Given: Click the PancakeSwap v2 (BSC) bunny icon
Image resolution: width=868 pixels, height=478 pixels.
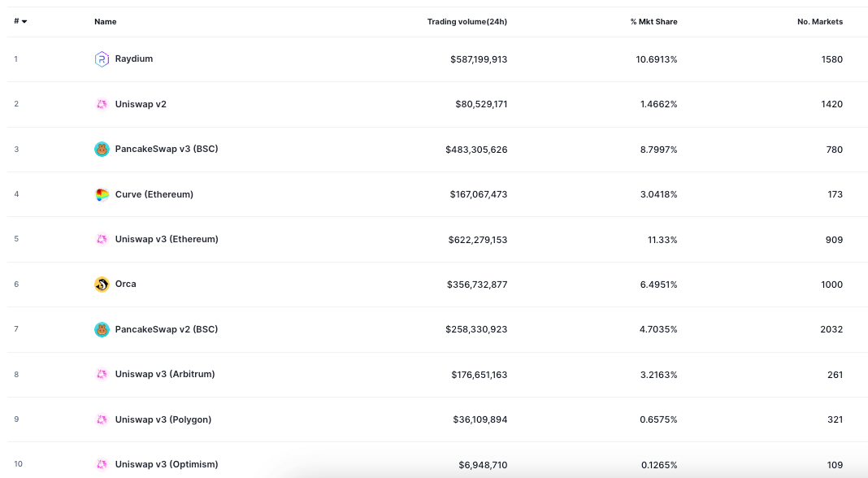Looking at the screenshot, I should click(x=102, y=329).
